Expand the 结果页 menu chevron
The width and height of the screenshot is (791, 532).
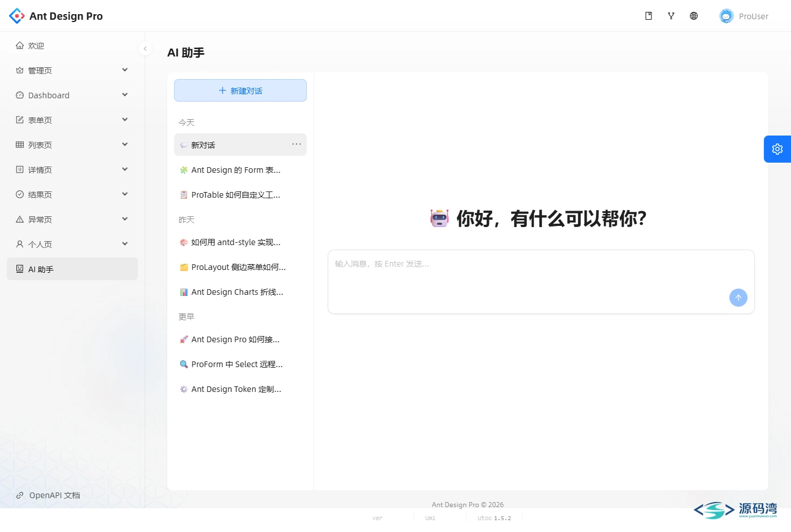click(125, 194)
